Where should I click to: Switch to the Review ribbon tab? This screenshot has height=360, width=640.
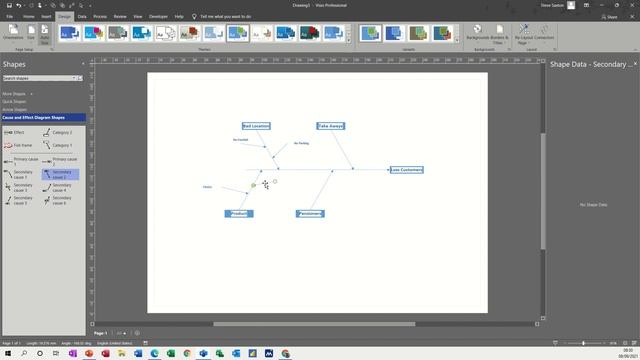tap(120, 17)
